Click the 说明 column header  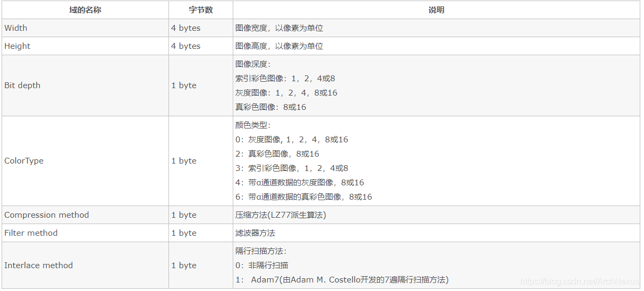[x=436, y=10]
